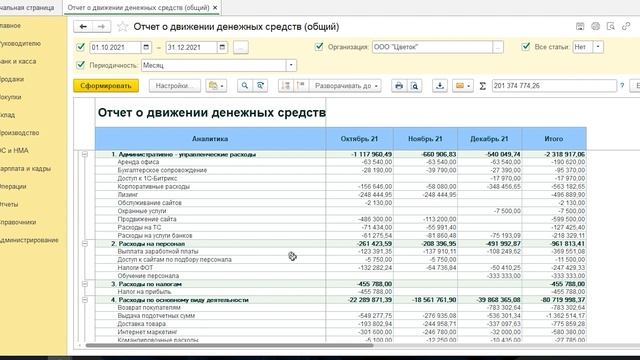Open organization selection ellipsis button
The image size is (640, 360).
click(498, 47)
